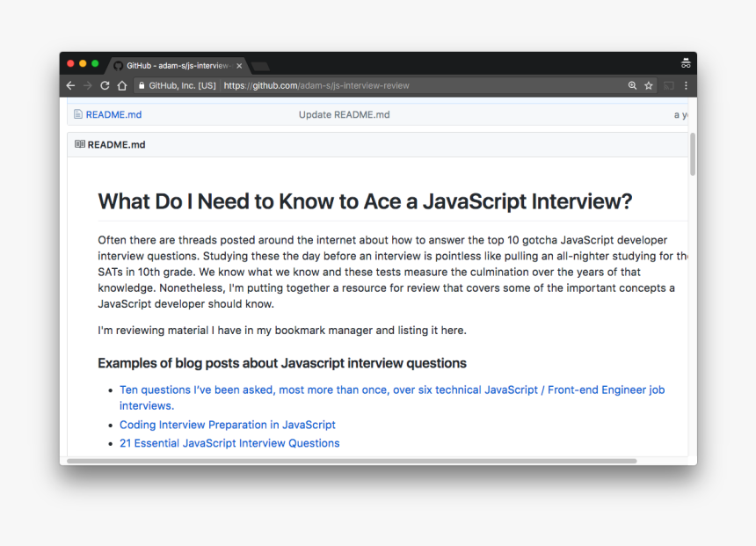Open the Chrome three-dot menu

[686, 86]
